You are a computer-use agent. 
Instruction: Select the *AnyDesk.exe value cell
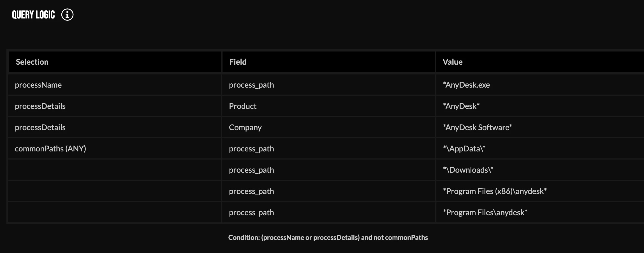pyautogui.click(x=540, y=85)
